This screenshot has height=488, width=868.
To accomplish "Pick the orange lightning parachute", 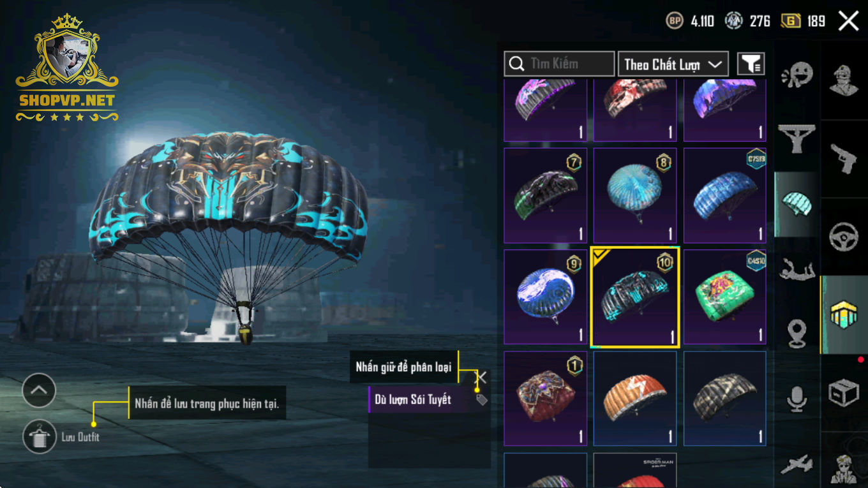I will click(635, 398).
